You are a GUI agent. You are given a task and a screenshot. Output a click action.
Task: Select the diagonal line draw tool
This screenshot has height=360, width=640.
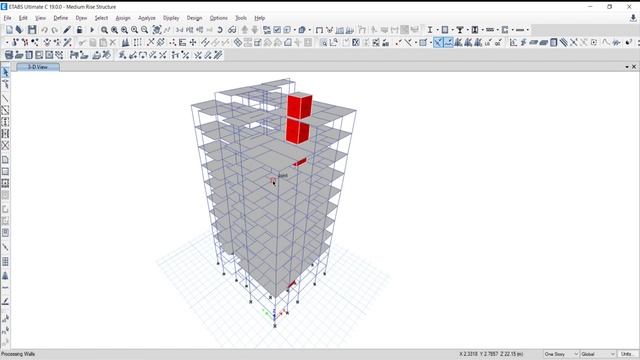pos(5,98)
